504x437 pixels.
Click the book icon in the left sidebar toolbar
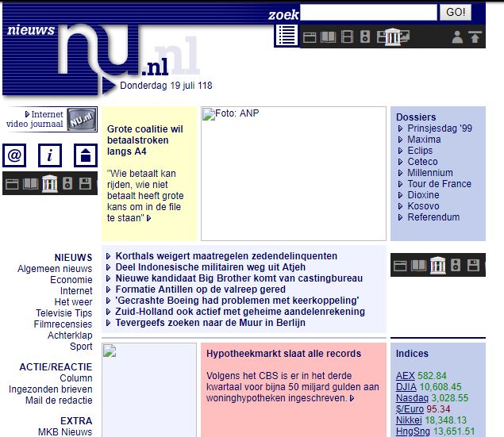[x=30, y=184]
